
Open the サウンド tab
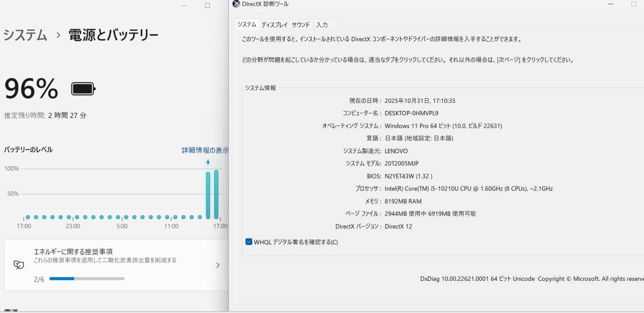coord(301,24)
